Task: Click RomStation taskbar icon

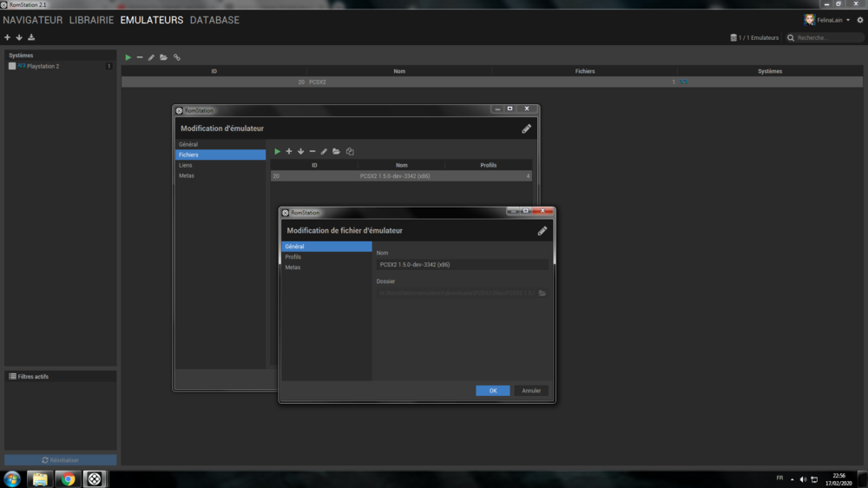Action: [x=95, y=478]
